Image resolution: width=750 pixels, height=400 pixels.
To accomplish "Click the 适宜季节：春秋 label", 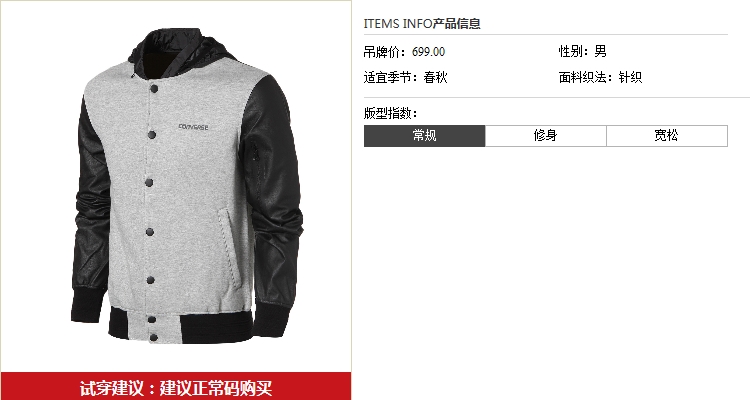I will pos(406,77).
